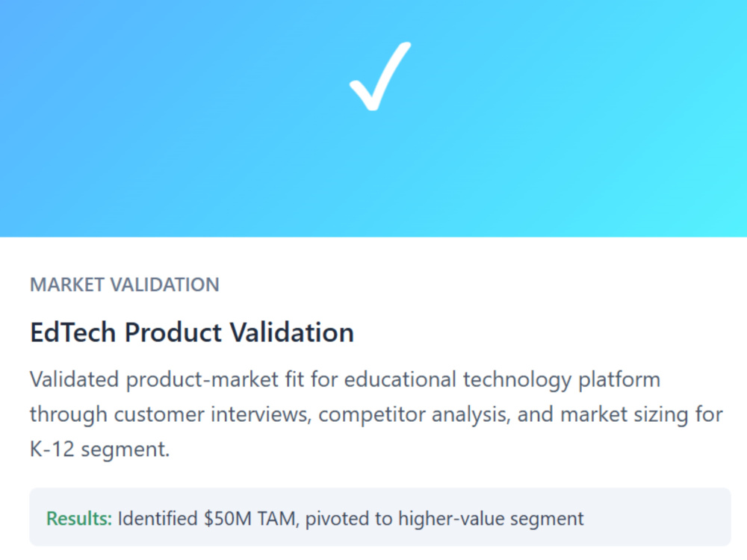Screen dimensions: 747x560
Task: Click the word "Validated" in the description
Action: (x=74, y=379)
